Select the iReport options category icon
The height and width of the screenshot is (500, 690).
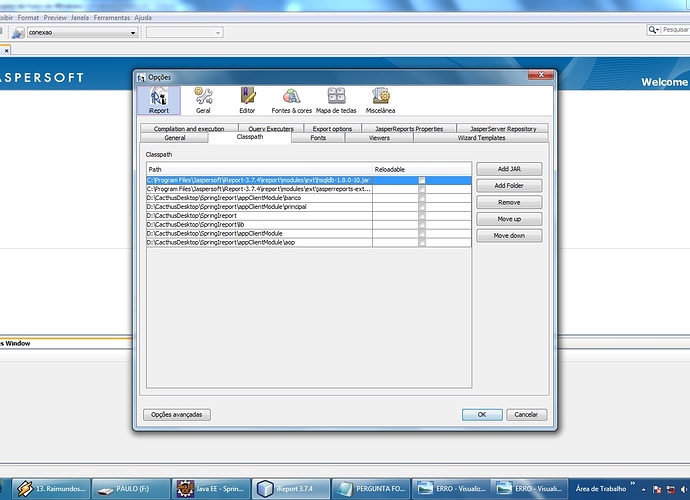tap(158, 100)
